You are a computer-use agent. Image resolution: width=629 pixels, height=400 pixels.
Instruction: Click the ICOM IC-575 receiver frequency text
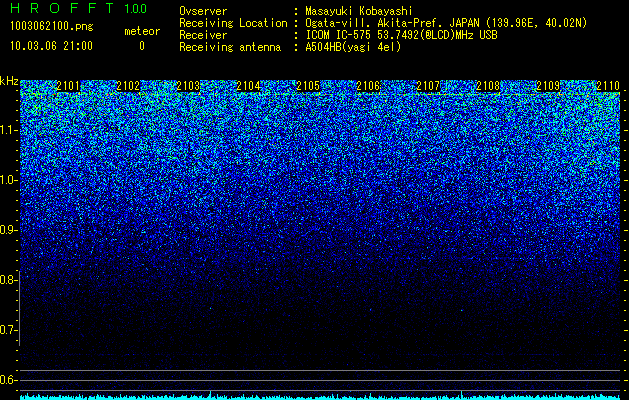click(x=401, y=35)
